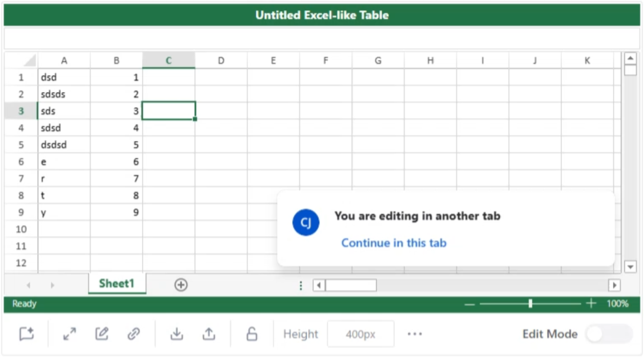The image size is (644, 357).
Task: Click the CJ user avatar
Action: pos(305,222)
